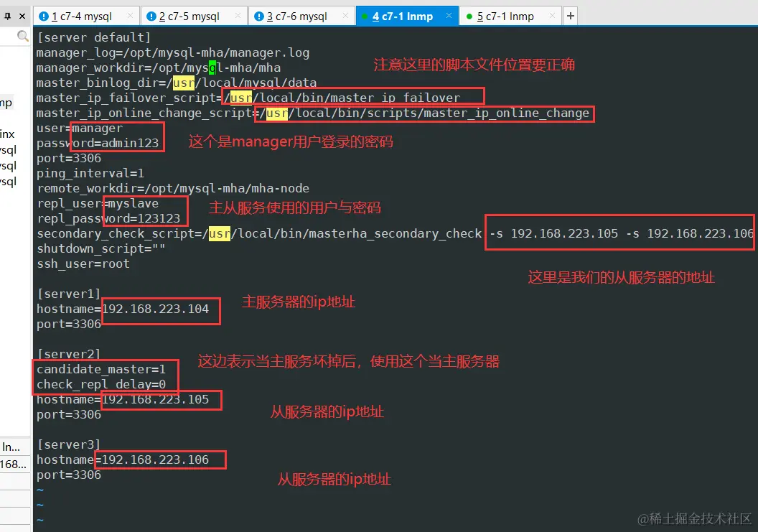
Task: Close the 1 c7-4 mysql tab
Action: pyautogui.click(x=130, y=16)
